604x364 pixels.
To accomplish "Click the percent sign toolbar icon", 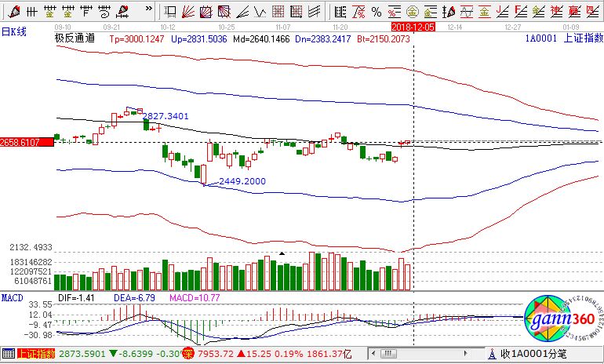I will 377,11.
